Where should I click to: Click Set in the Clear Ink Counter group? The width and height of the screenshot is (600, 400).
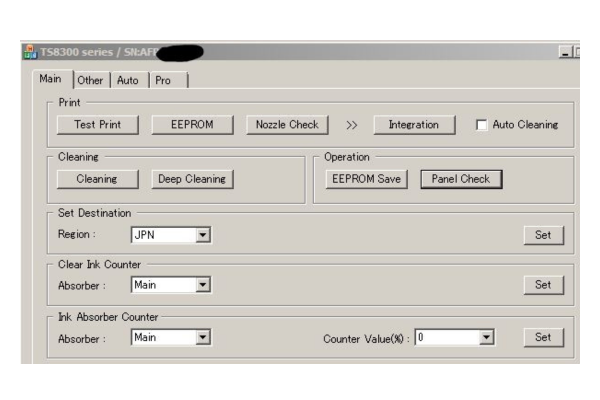pos(543,285)
